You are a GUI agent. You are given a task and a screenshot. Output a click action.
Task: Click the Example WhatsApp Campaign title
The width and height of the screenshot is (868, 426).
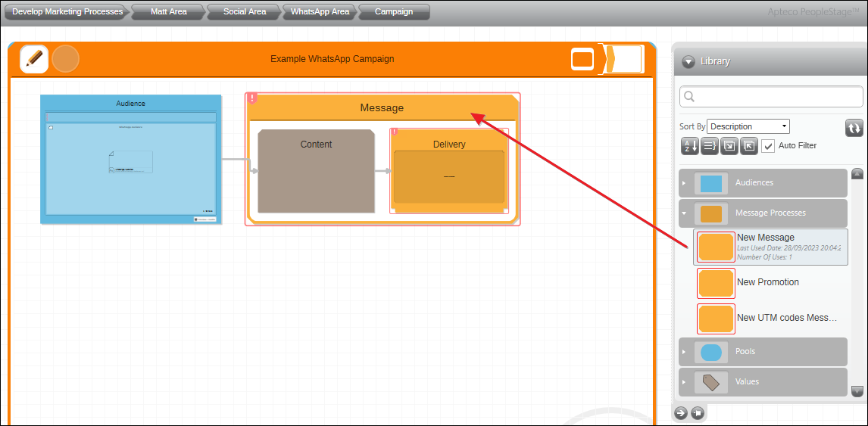333,59
